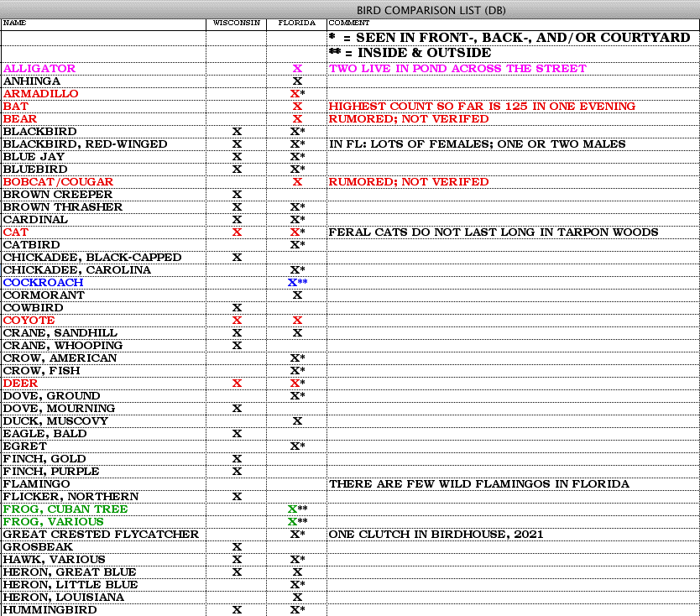Viewport: 700px width, 616px height.
Task: Click the BIRD COMPARISON LIST (DB) title bar
Action: coord(350,9)
